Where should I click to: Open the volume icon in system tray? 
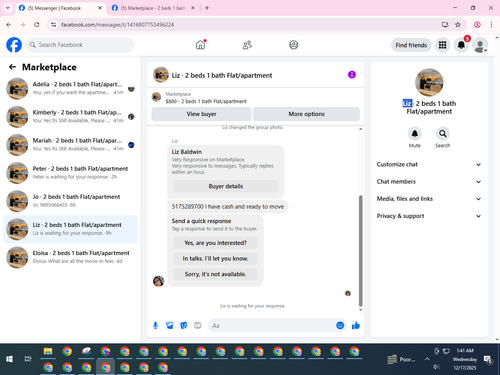(436, 367)
